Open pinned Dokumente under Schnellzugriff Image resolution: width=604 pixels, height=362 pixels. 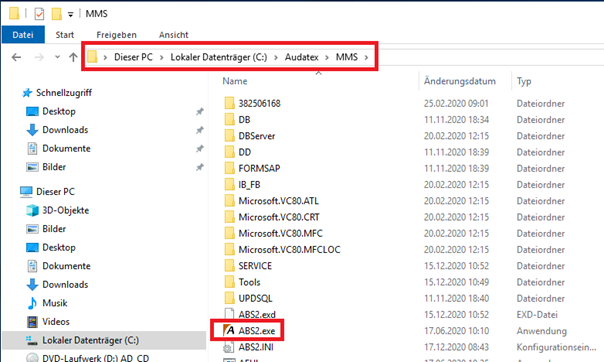66,148
